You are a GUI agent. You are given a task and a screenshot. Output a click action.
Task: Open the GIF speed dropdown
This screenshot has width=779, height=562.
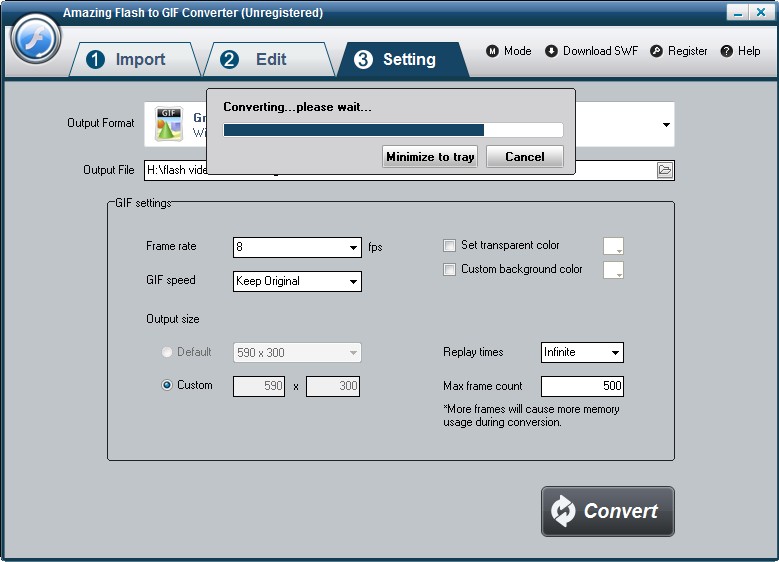pyautogui.click(x=297, y=281)
